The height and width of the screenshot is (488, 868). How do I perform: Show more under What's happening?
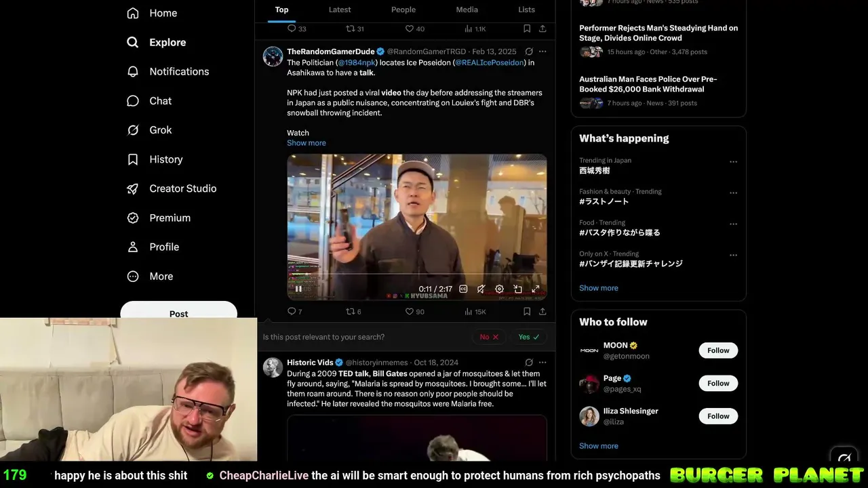coord(599,288)
